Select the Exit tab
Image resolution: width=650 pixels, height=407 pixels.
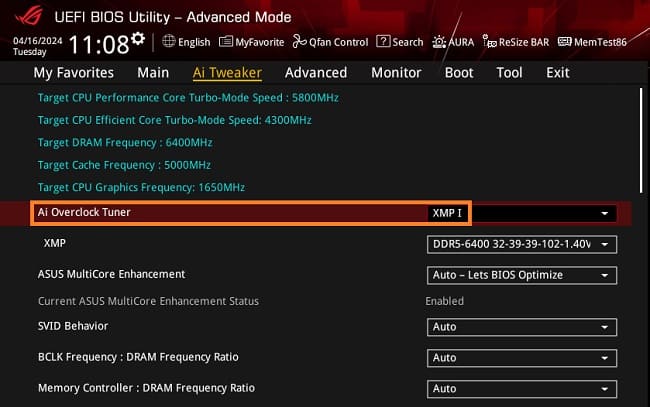pos(558,73)
